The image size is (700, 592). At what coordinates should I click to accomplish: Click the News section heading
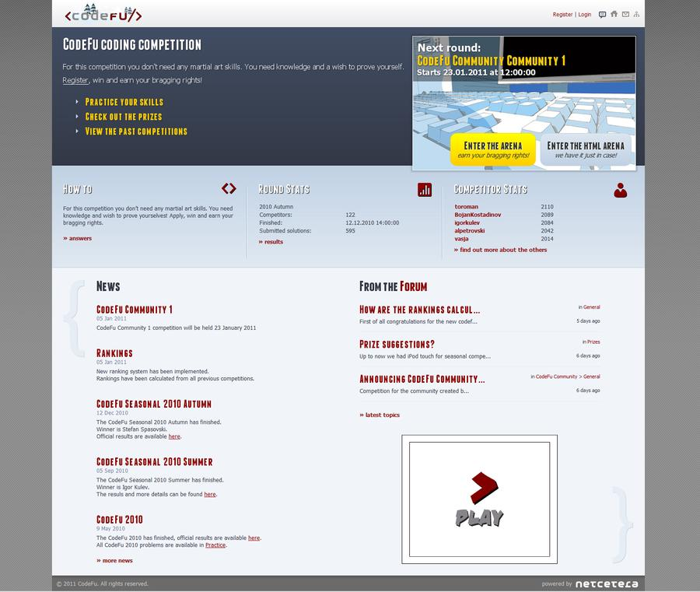(108, 286)
